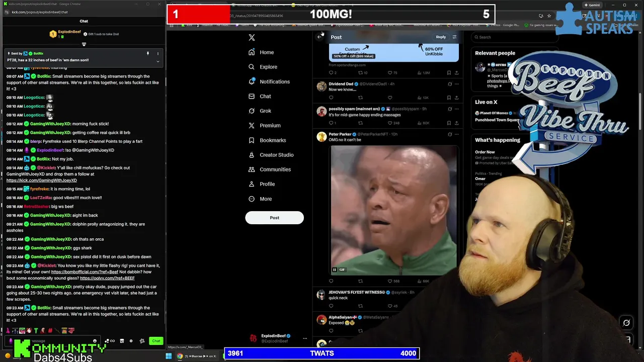Insert the hashtag emote from quick emotes

[x=50, y=330]
